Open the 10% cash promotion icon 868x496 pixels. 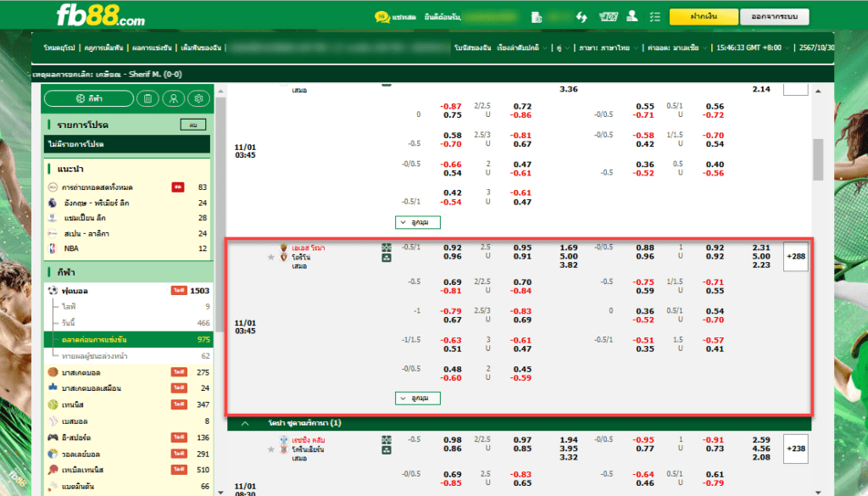[x=608, y=17]
